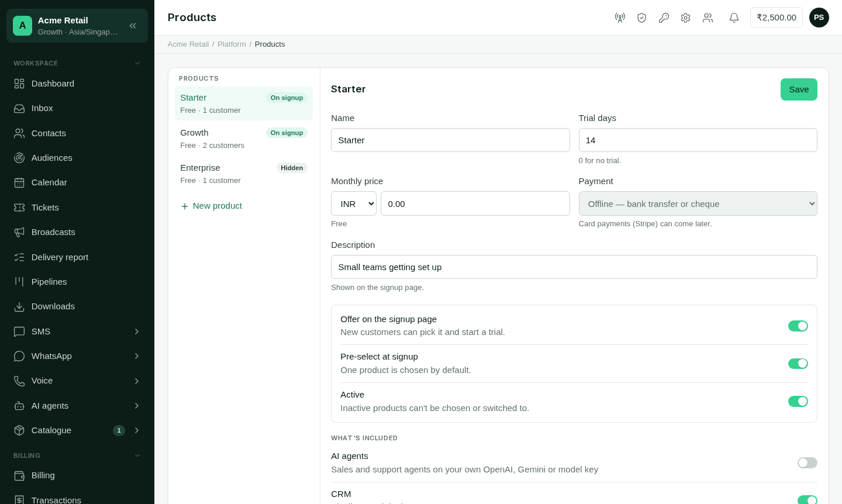842x504 pixels.
Task: Open the broadcast tower icon in header
Action: coord(620,18)
